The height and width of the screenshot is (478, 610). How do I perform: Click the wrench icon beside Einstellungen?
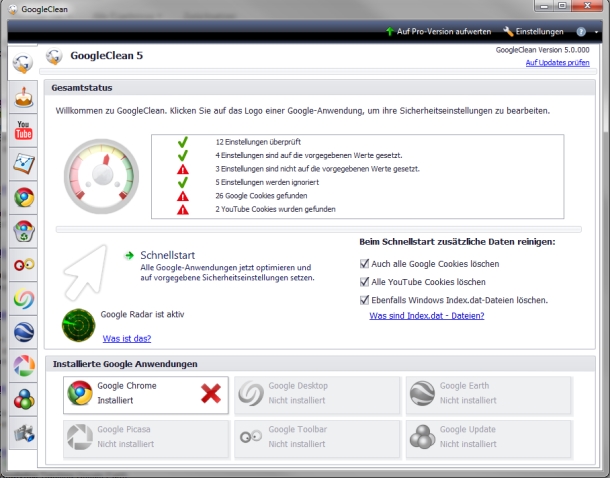508,32
